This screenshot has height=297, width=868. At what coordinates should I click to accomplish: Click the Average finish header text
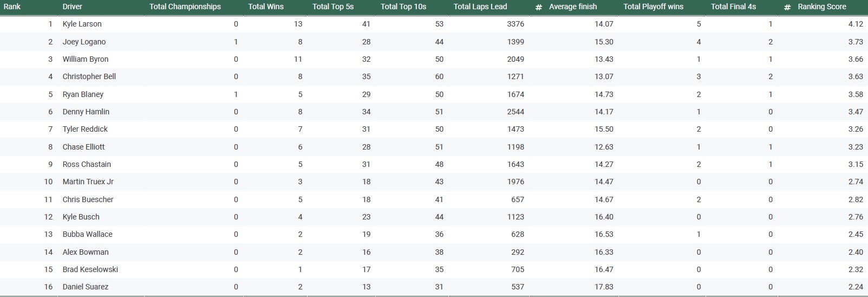pyautogui.click(x=572, y=7)
